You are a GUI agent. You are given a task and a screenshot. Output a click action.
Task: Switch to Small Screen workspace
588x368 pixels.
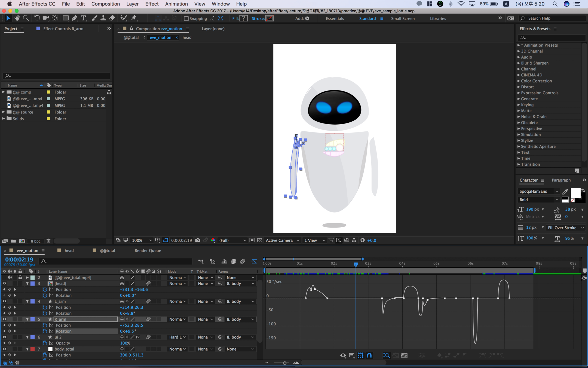403,19
